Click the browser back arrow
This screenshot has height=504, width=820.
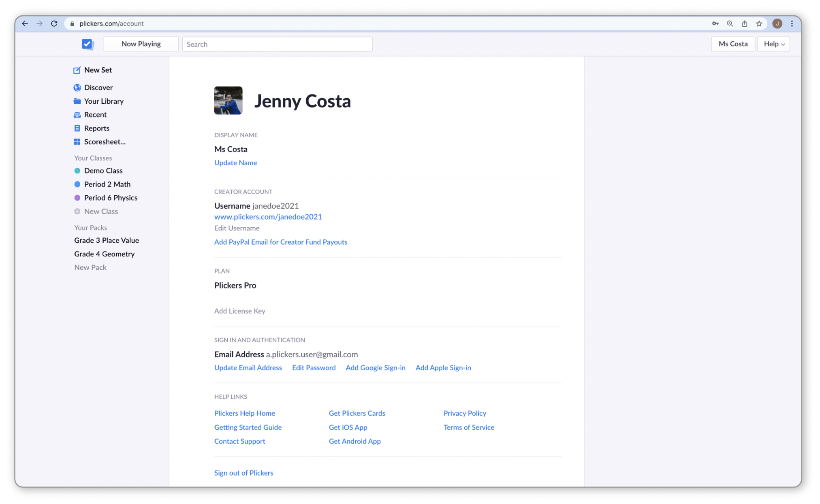(25, 23)
